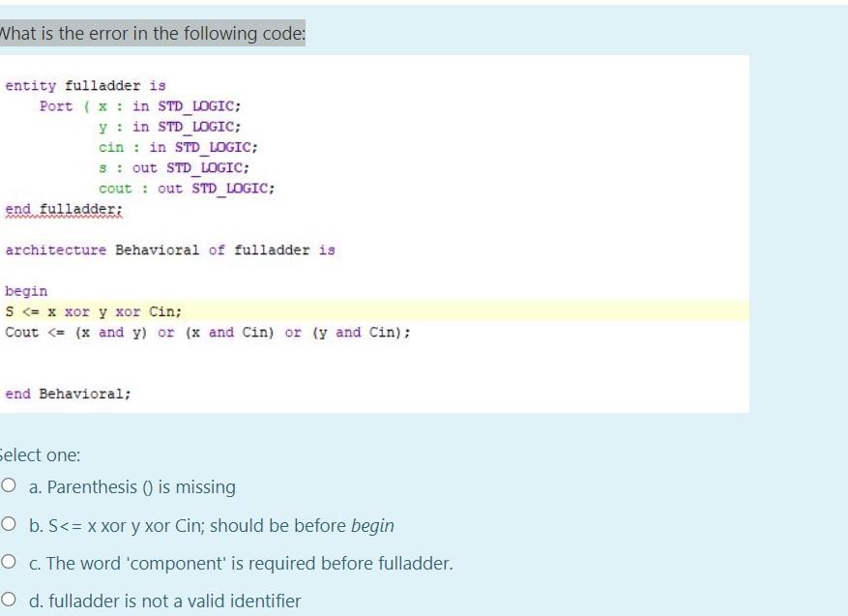Click inside the white code panel area

483,367
